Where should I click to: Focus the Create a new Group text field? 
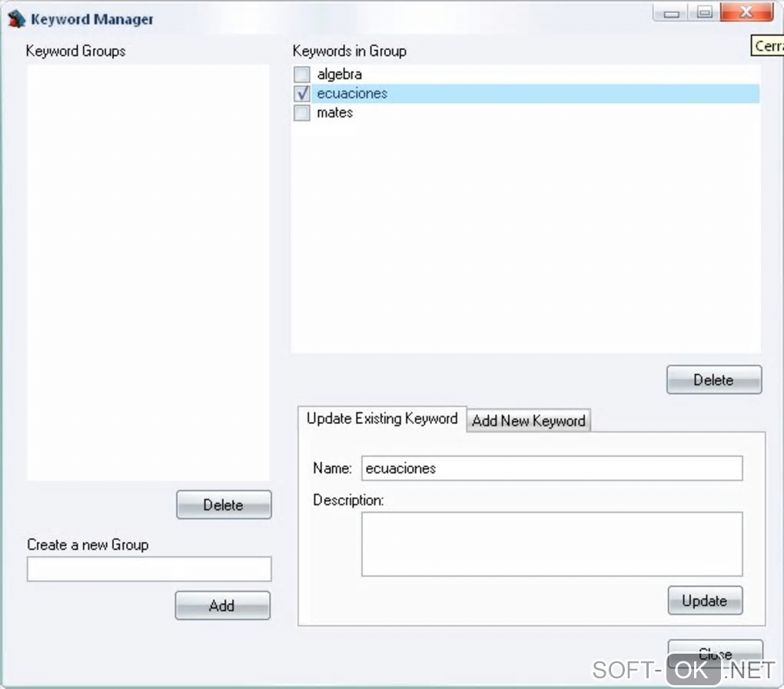point(149,569)
